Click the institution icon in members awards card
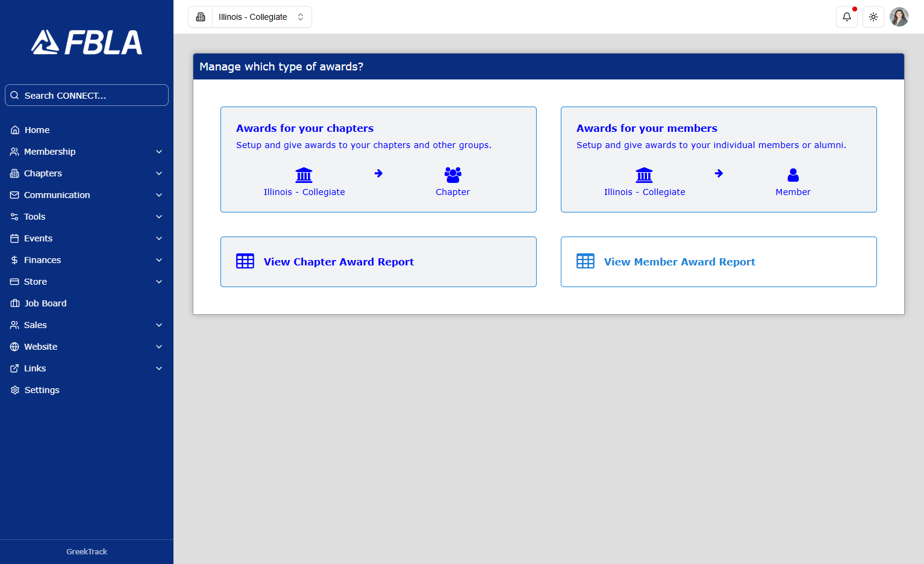Screen dimensions: 924x564 645,175
